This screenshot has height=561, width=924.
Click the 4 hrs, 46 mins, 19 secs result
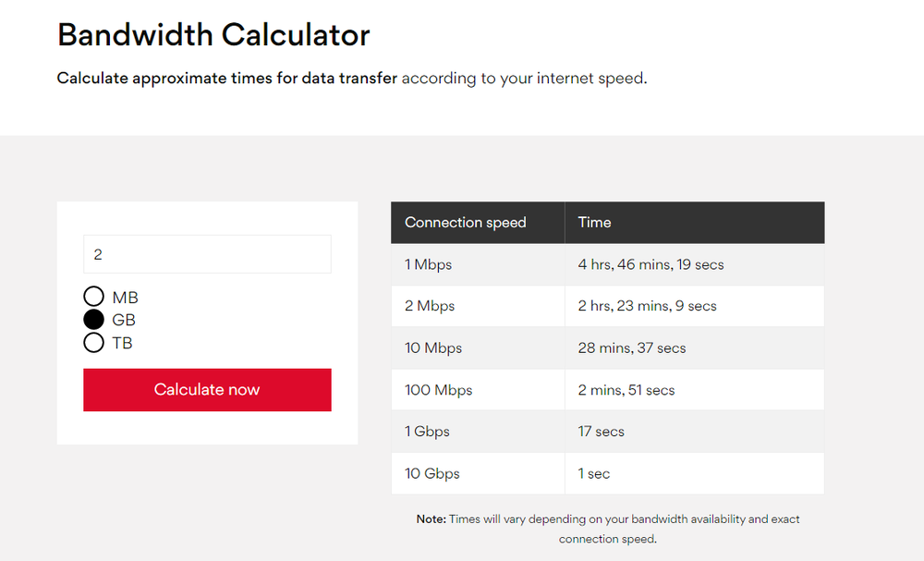click(650, 264)
